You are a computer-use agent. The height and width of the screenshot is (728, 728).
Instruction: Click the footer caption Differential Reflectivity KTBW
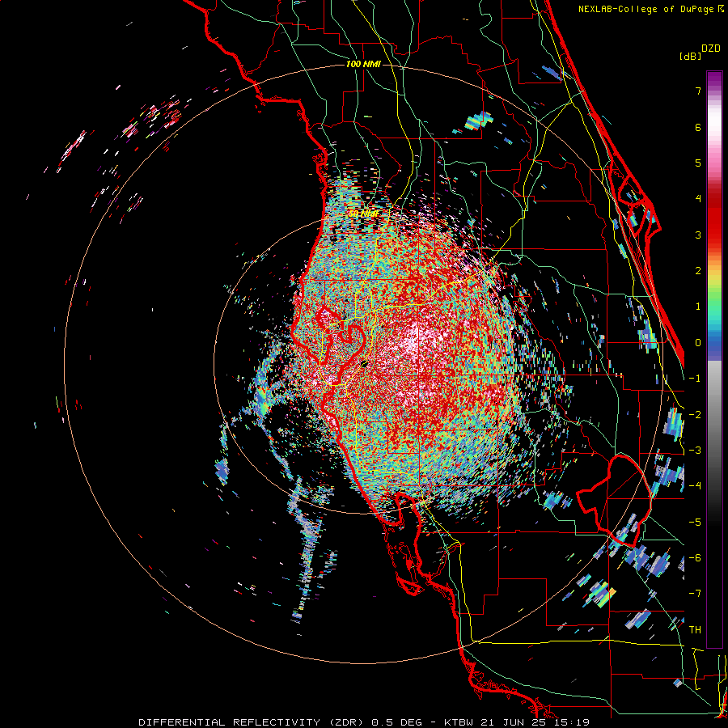(364, 722)
